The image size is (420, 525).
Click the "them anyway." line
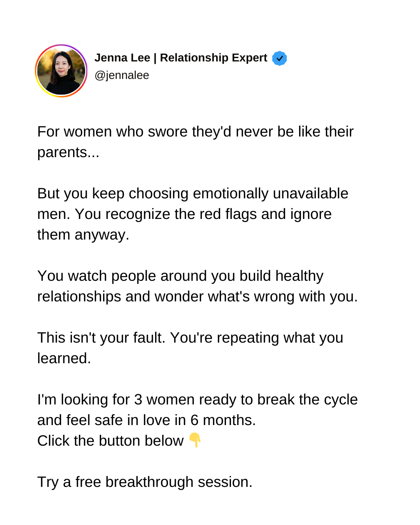coord(83,235)
